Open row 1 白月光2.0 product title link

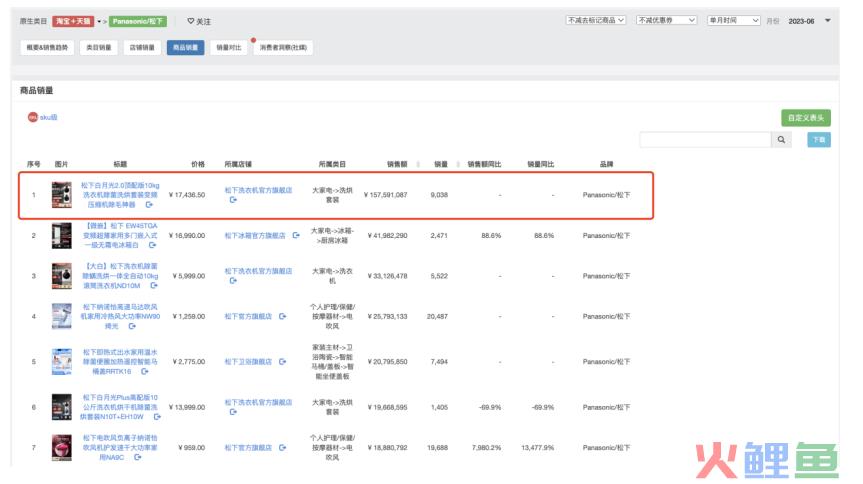coord(120,195)
